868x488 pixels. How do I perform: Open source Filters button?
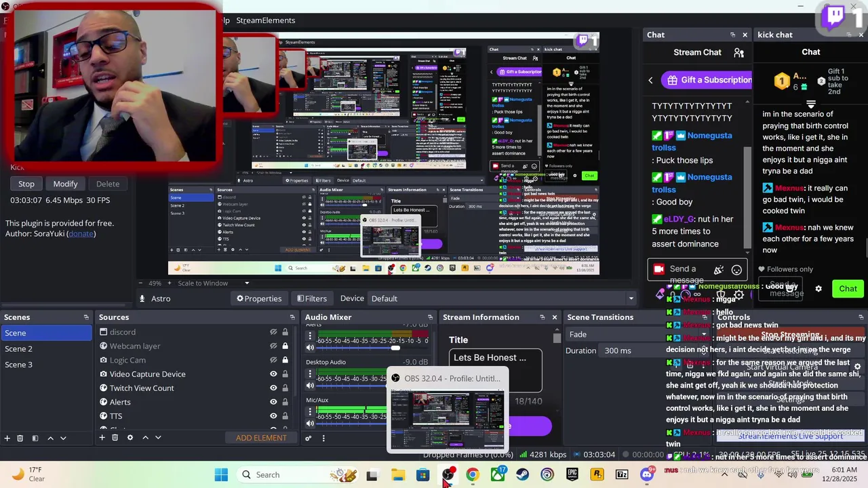pos(311,298)
